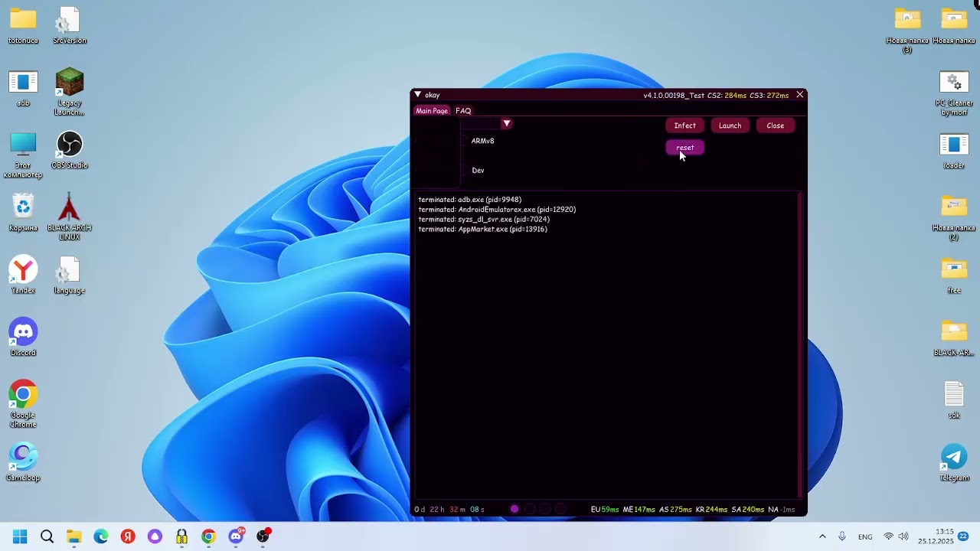The image size is (980, 551).
Task: Toggle the ARMv8 option
Action: (x=482, y=141)
